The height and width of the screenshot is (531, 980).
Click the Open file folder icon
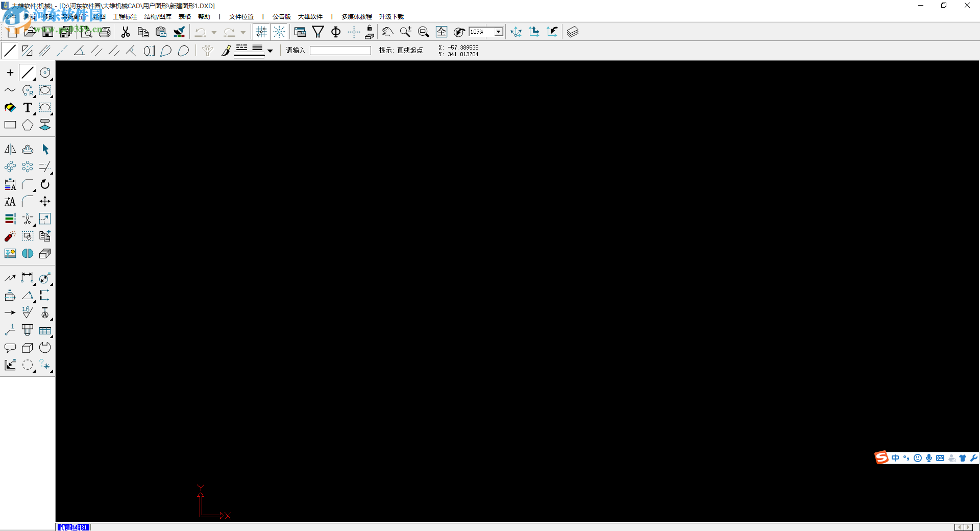(30, 32)
